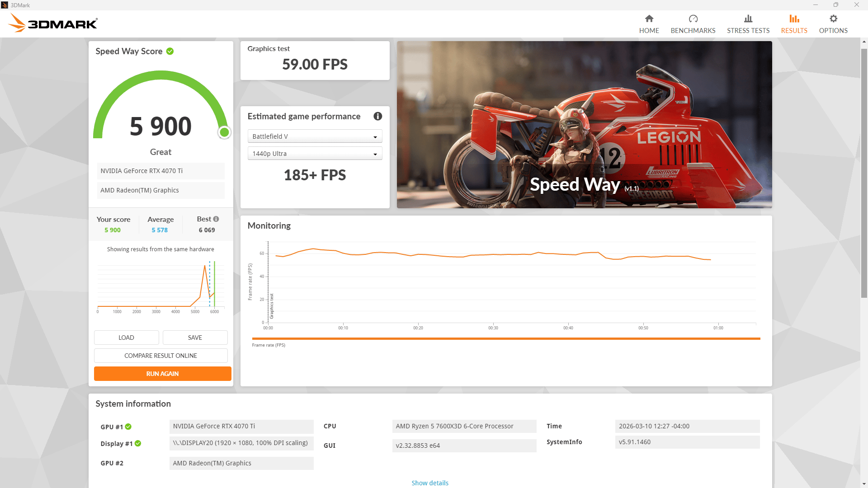This screenshot has width=868, height=488.
Task: Click the 3DMark logo
Action: point(53,23)
